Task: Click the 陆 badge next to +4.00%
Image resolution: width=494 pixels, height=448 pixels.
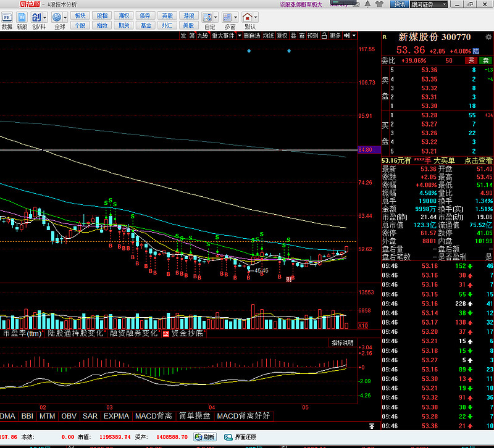Action: click(x=475, y=51)
